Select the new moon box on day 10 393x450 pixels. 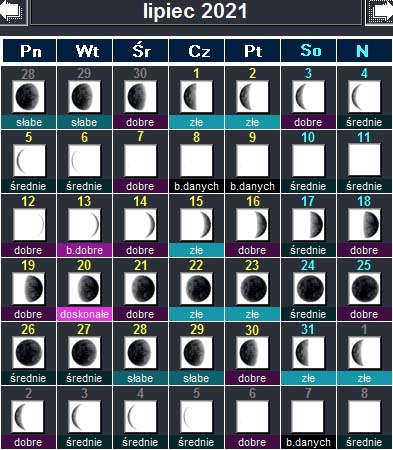click(308, 161)
